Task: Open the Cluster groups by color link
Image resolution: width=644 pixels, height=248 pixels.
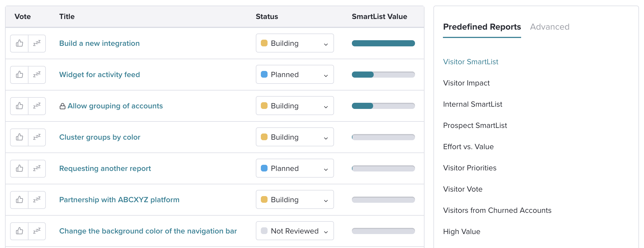Action: [100, 137]
